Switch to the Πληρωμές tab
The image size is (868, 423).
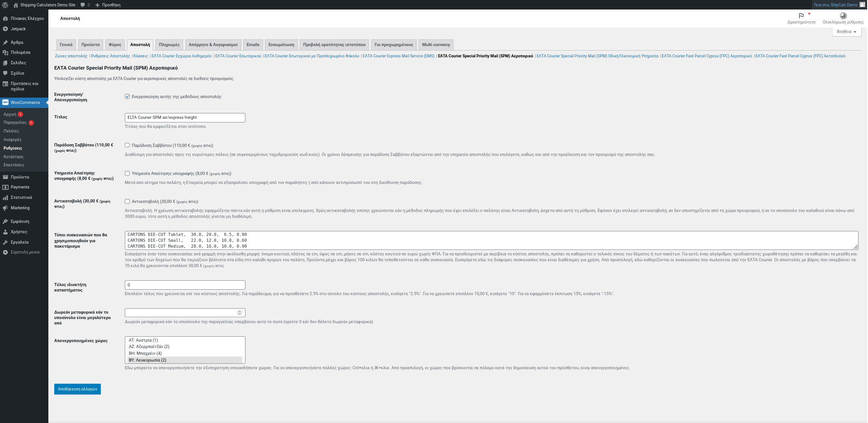coord(169,45)
